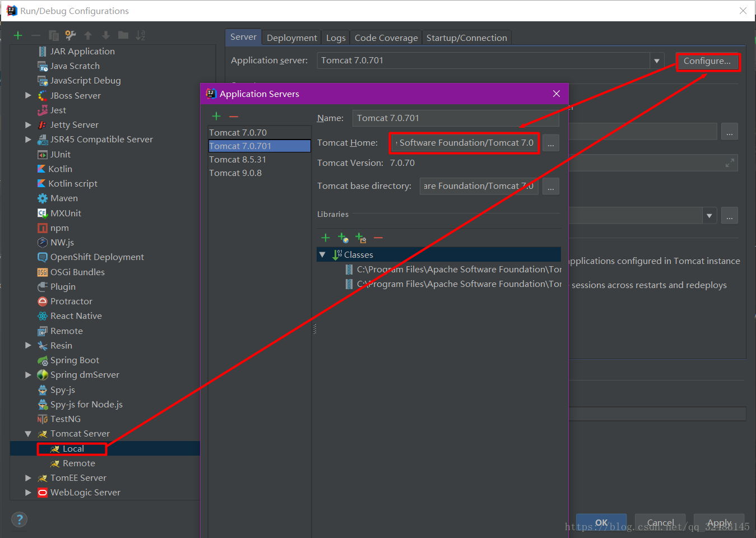Copy configuration icon in Run/Debug toolbar
The width and height of the screenshot is (756, 538).
click(x=54, y=35)
